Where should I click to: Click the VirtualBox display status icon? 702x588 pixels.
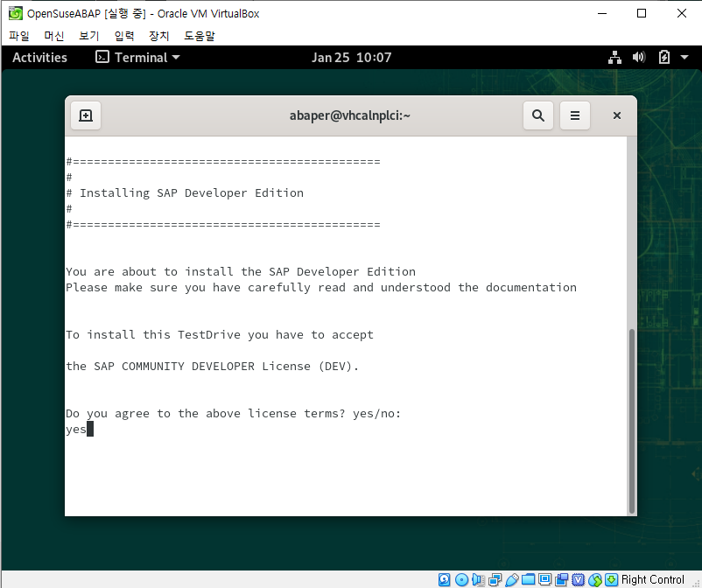pyautogui.click(x=544, y=579)
